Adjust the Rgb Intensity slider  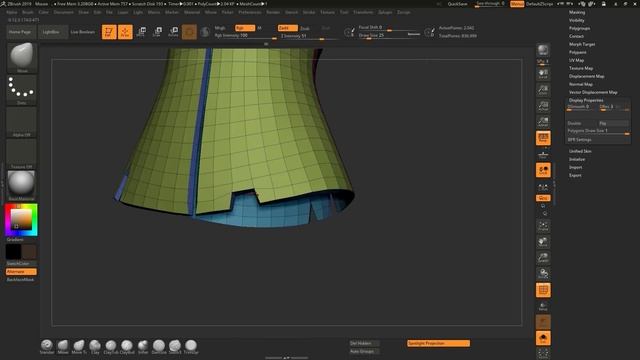coord(246,36)
